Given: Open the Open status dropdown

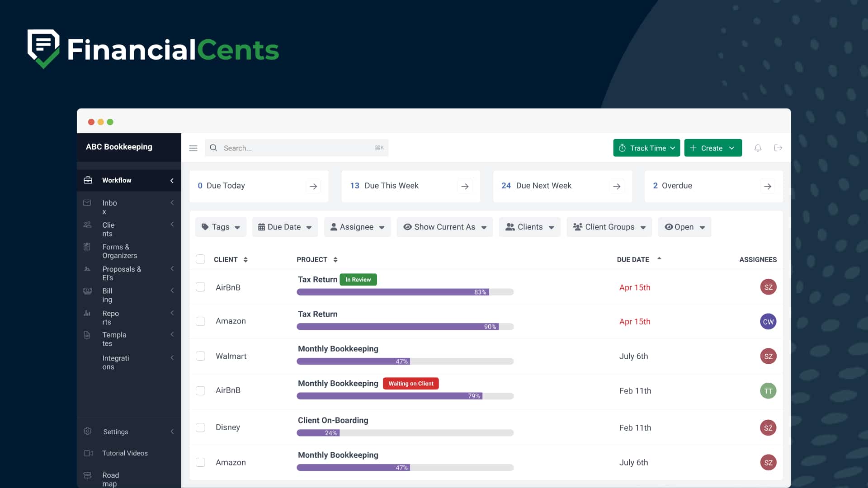Looking at the screenshot, I should click(x=684, y=227).
